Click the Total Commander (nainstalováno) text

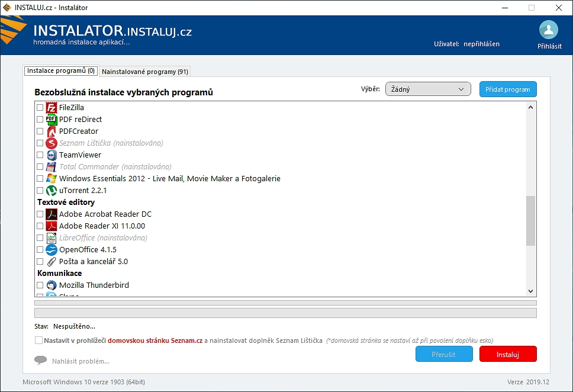click(115, 167)
